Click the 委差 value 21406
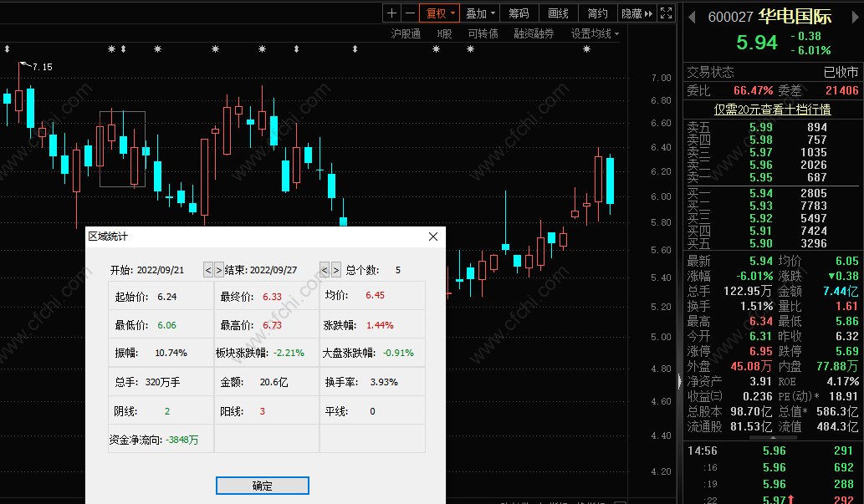 [x=842, y=90]
